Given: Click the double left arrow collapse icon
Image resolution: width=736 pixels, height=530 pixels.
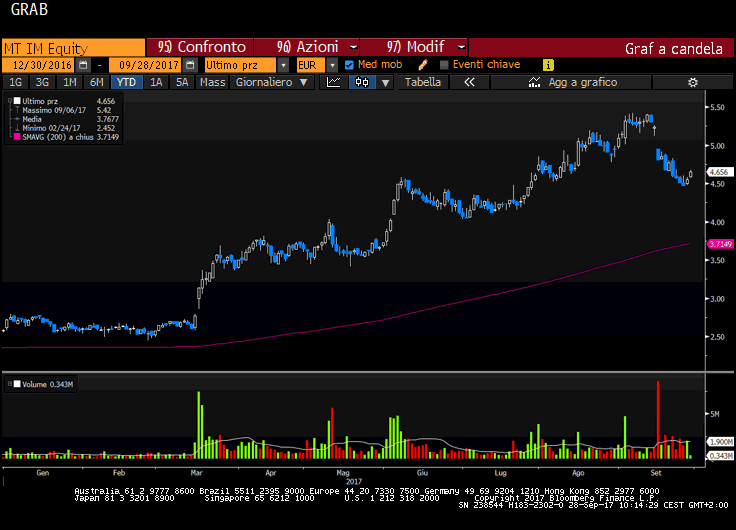Looking at the screenshot, I should click(468, 82).
